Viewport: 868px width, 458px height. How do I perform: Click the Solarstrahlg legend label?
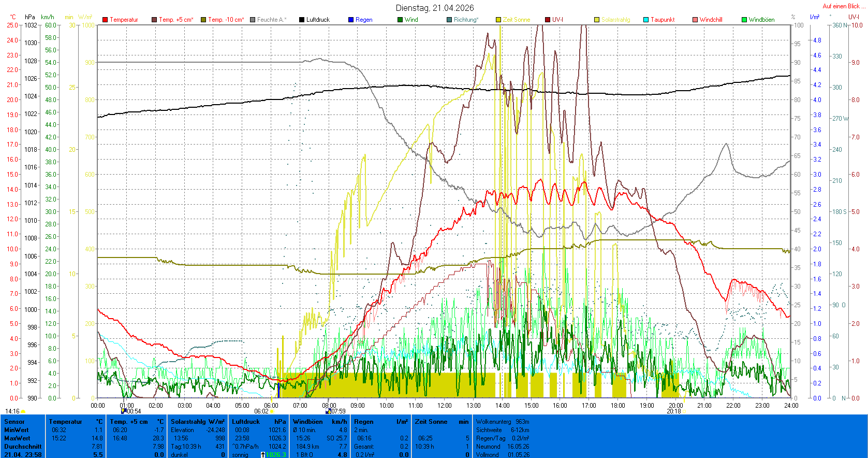[615, 20]
